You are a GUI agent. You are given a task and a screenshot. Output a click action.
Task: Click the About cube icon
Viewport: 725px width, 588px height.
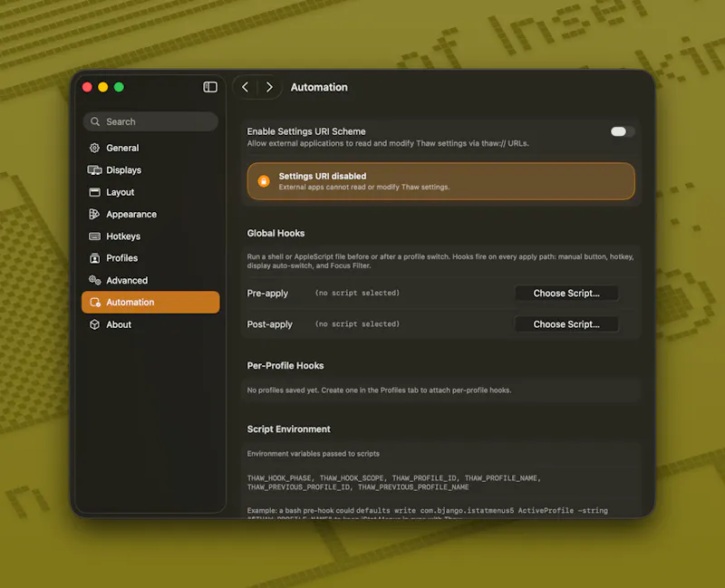[x=94, y=324]
